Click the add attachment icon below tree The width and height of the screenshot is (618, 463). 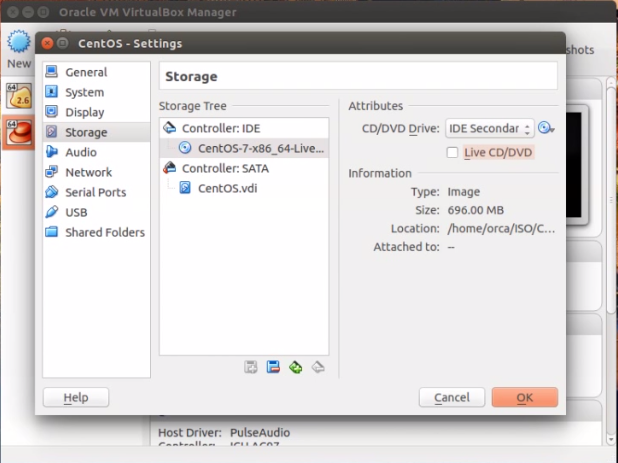pyautogui.click(x=251, y=367)
